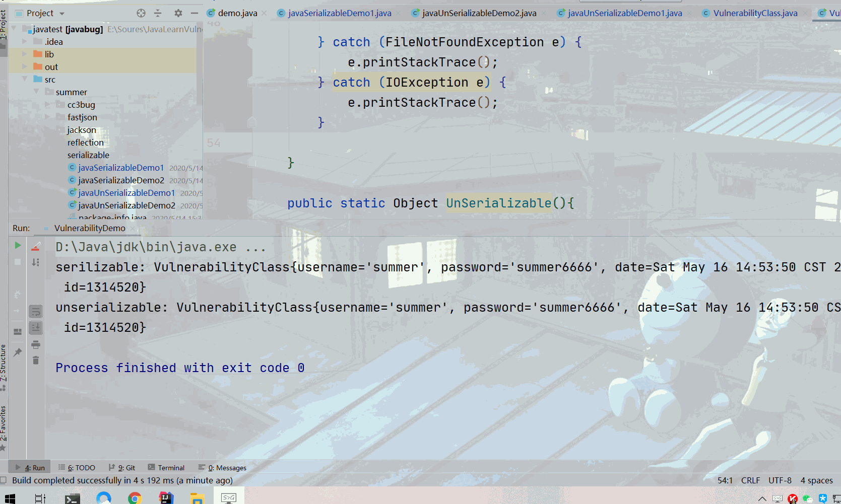This screenshot has width=841, height=504.
Task: Expand the lib folder
Action: [x=24, y=54]
